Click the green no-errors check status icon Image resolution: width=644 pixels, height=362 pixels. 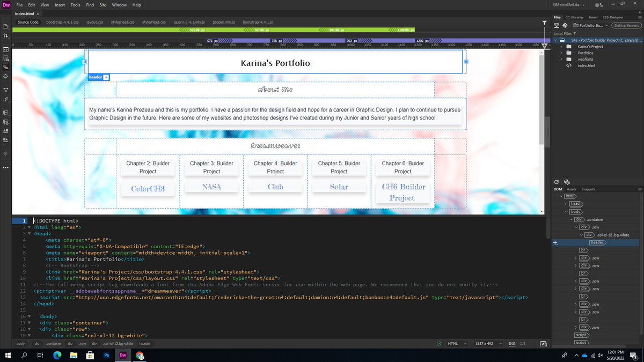tap(439, 344)
